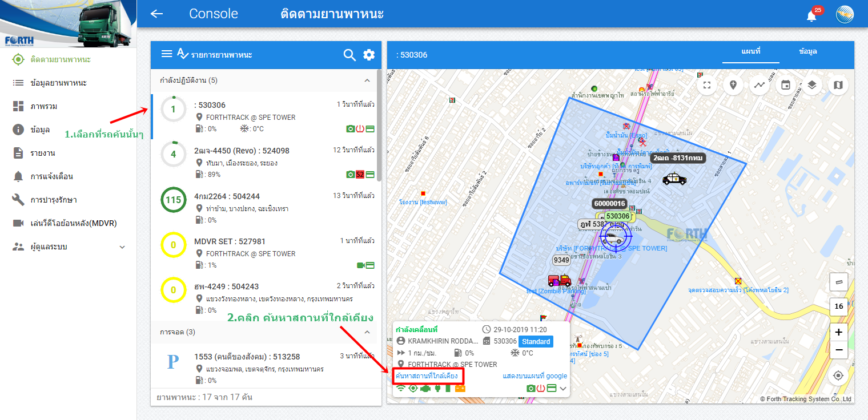
Task: Click card icon in vehicle info popup
Action: [552, 389]
